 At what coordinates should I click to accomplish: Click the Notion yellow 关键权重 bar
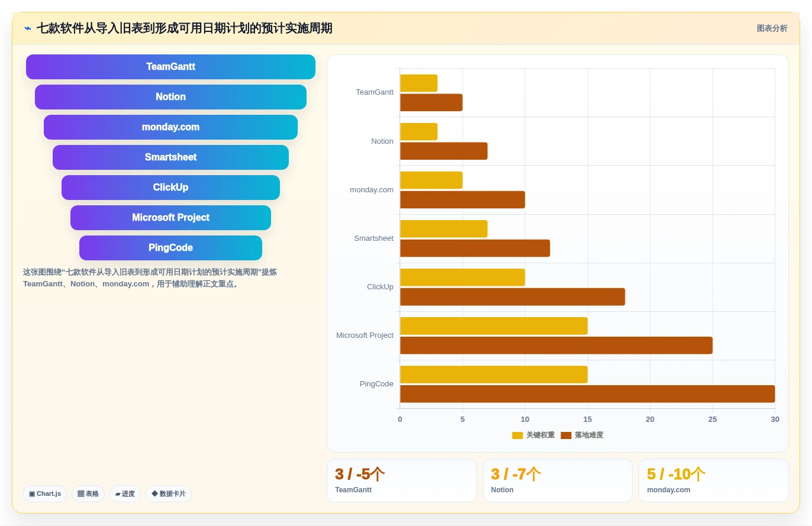click(418, 131)
